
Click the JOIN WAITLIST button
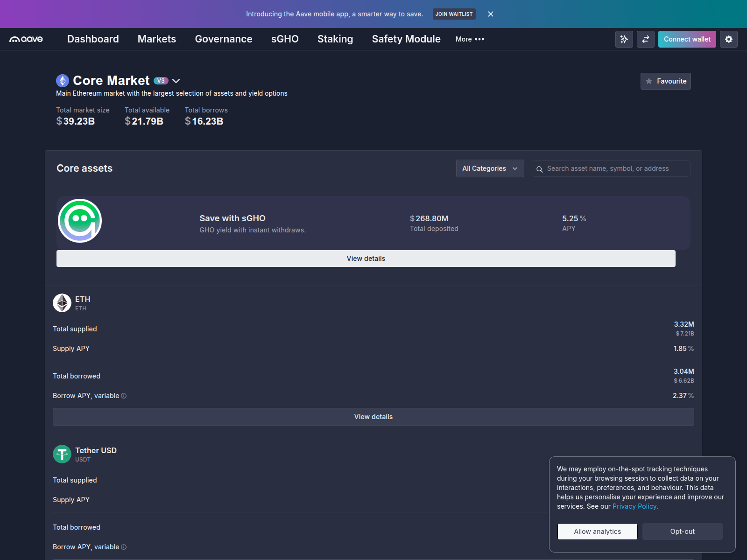pyautogui.click(x=454, y=14)
